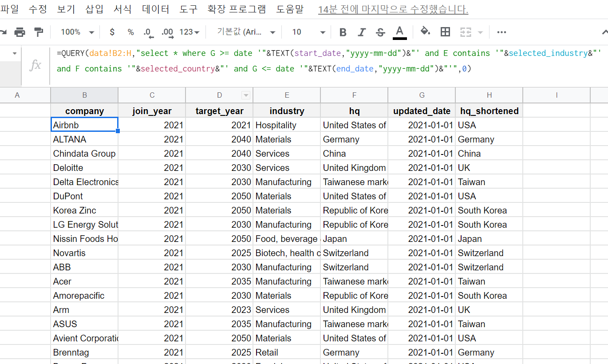Open the 서식 menu
The width and height of the screenshot is (608, 364).
[122, 9]
